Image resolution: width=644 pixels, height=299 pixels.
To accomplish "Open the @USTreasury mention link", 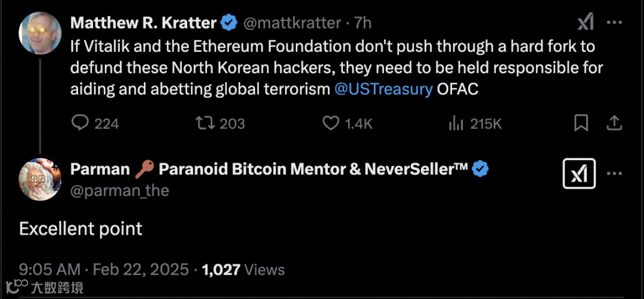I will (383, 89).
